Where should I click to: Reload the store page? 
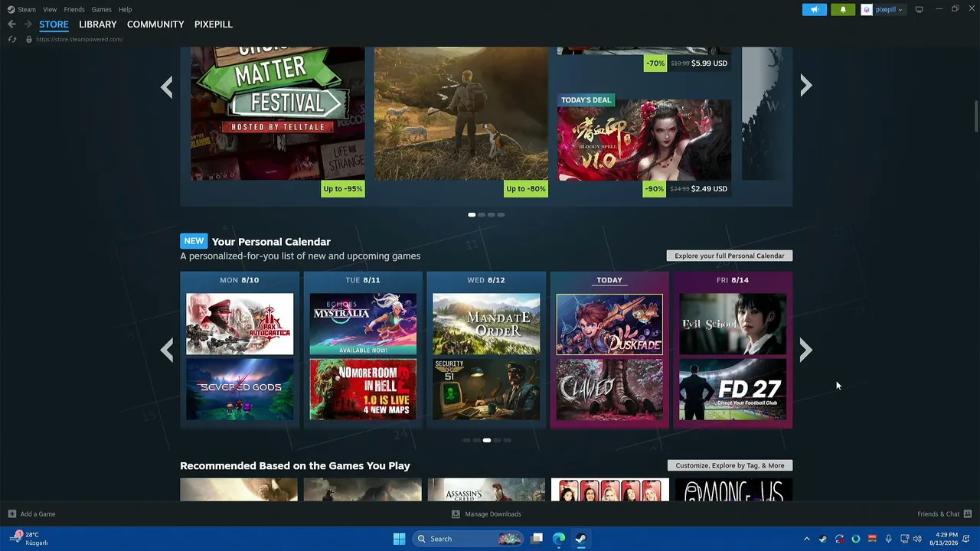[x=11, y=39]
